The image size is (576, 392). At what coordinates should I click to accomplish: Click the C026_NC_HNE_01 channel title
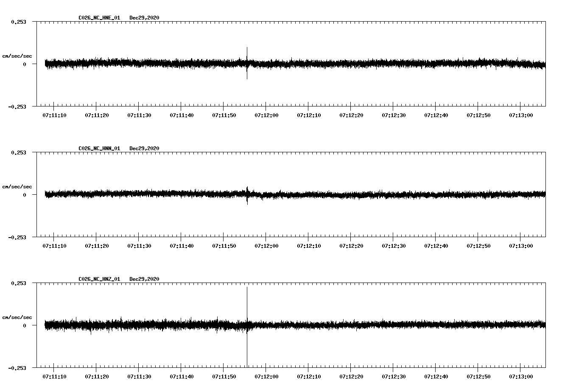98,18
